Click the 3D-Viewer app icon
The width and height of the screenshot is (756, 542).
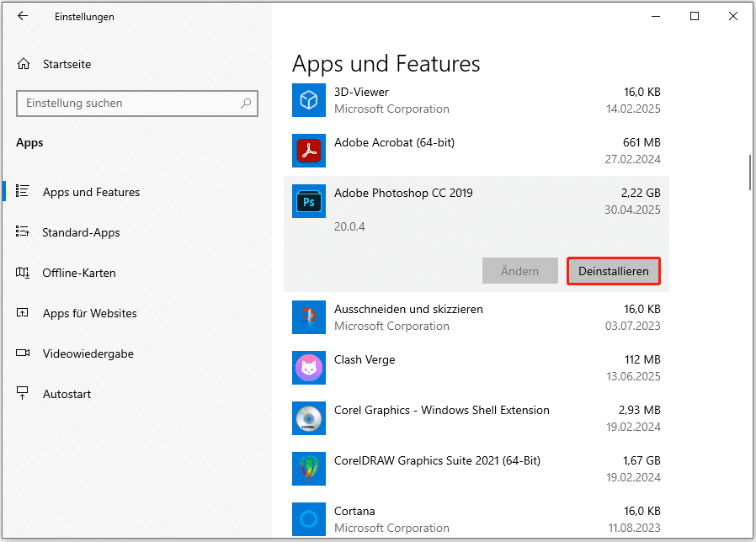tap(309, 100)
